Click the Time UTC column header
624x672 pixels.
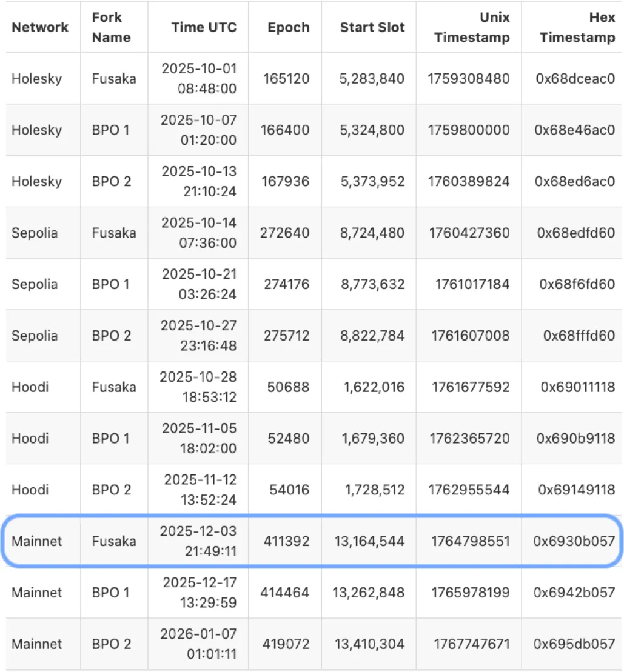click(x=204, y=27)
